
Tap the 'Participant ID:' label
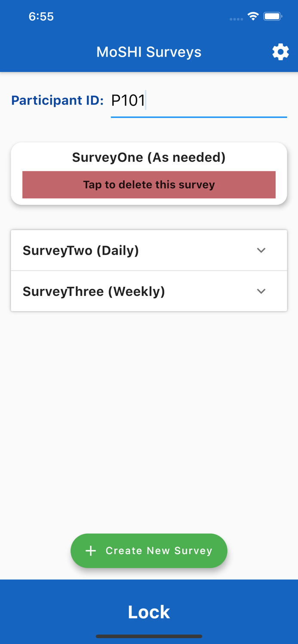coord(57,100)
